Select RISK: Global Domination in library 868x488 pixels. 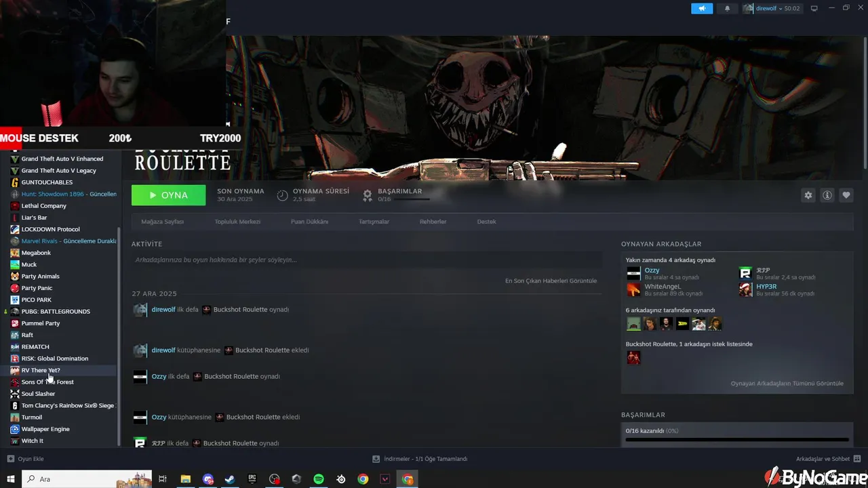55,359
